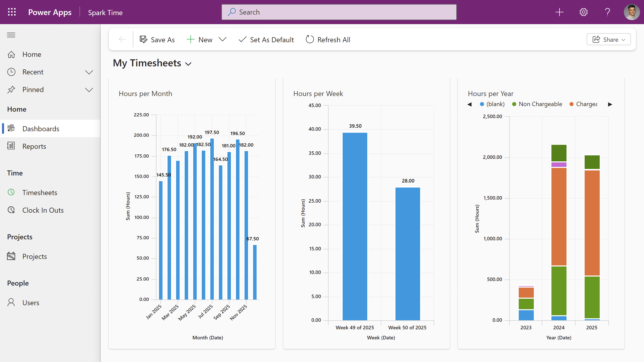Screen dimensions: 644x362
Task: Expand the Recent section chevron
Action: pyautogui.click(x=89, y=72)
